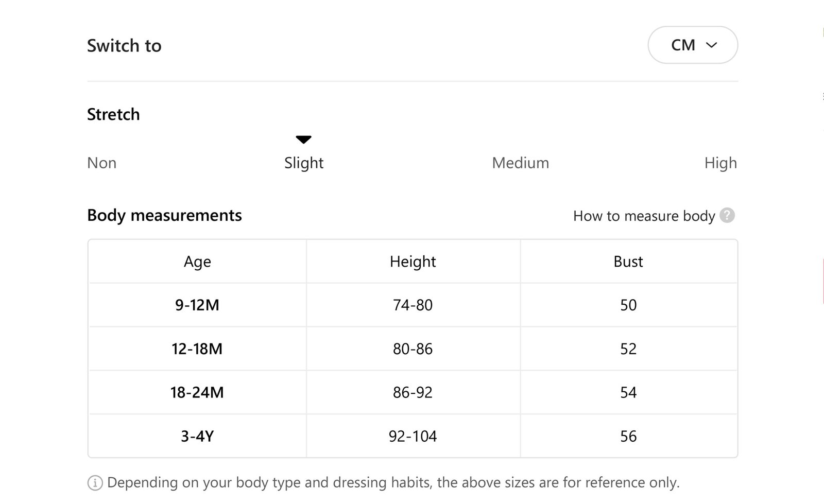824x504 pixels.
Task: Click the black stretch indicator triangle
Action: 304,140
